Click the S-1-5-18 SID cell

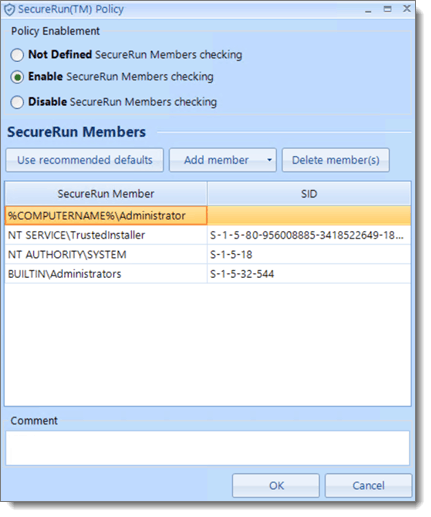(309, 255)
